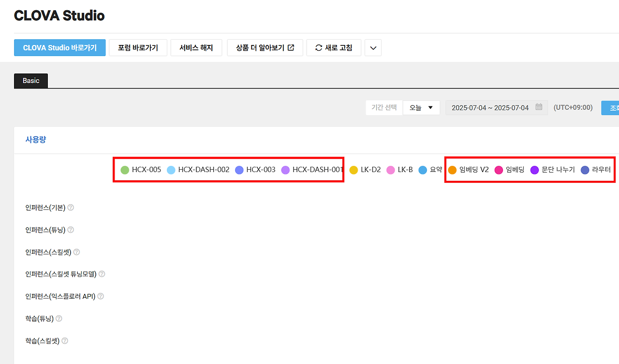Viewport: 619px width, 364px height.
Task: Toggle the LK-B pink legend dot
Action: 391,170
